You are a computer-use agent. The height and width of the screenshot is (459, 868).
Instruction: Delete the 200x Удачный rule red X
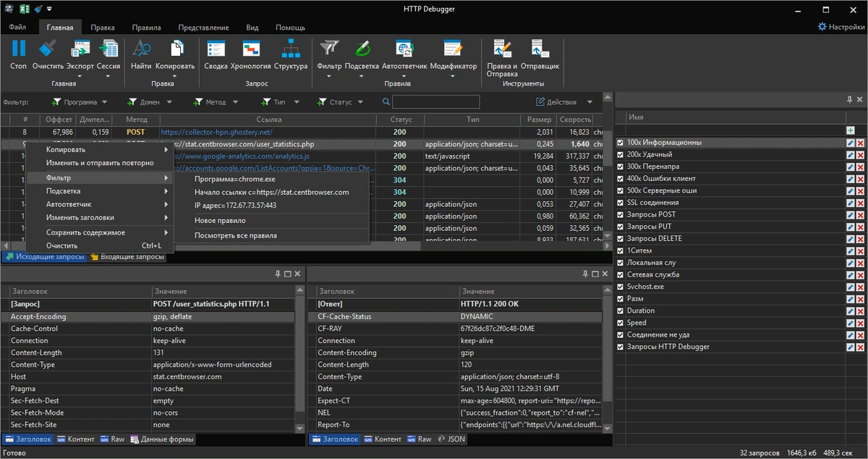860,155
